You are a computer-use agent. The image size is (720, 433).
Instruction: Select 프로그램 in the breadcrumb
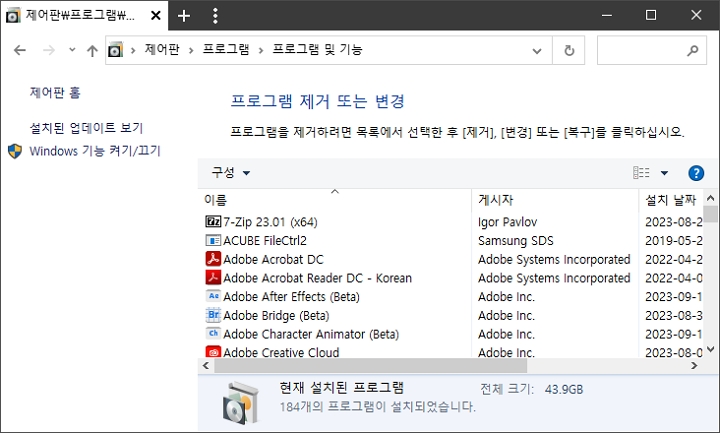226,49
